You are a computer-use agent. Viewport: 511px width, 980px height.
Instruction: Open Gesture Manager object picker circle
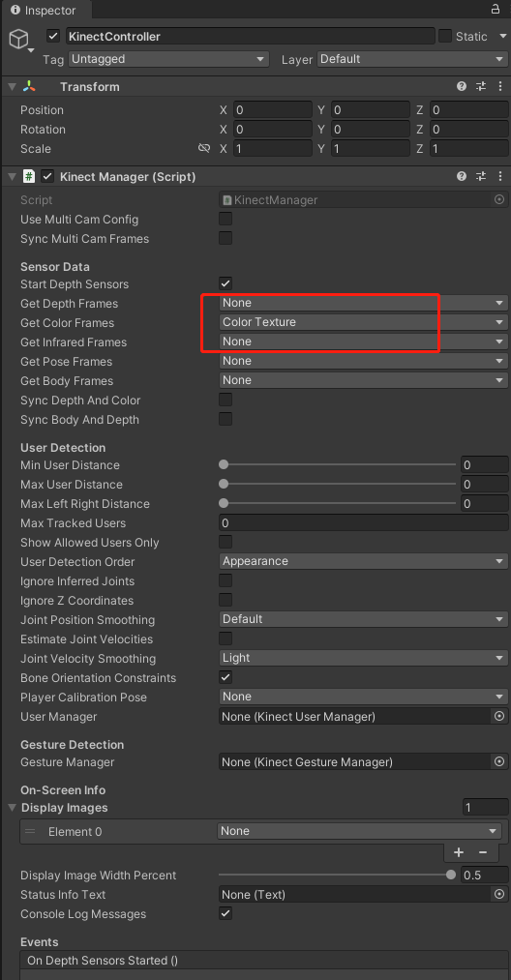(x=499, y=761)
